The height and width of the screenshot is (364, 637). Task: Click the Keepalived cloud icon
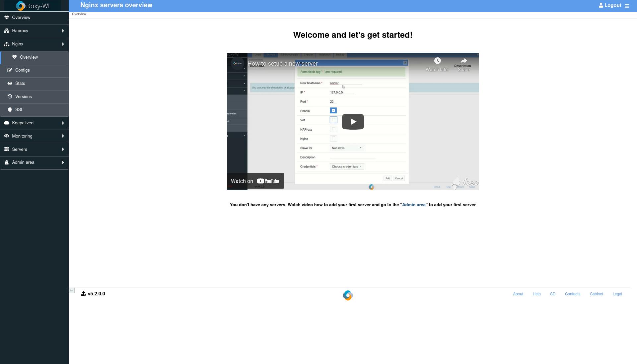7,123
